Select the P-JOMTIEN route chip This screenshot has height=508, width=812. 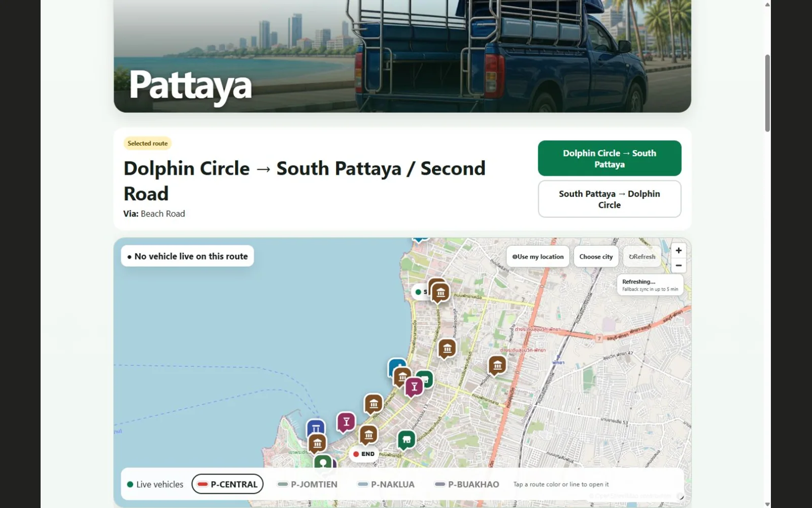307,484
